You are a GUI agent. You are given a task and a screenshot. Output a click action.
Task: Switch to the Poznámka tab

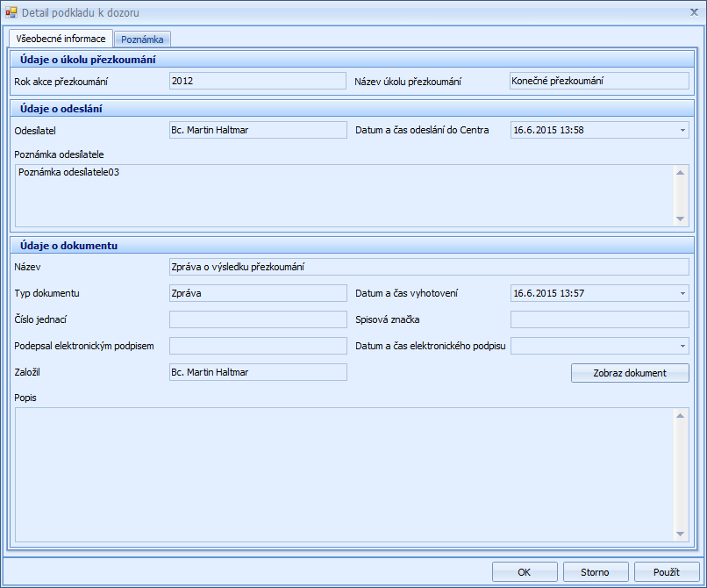pyautogui.click(x=142, y=39)
